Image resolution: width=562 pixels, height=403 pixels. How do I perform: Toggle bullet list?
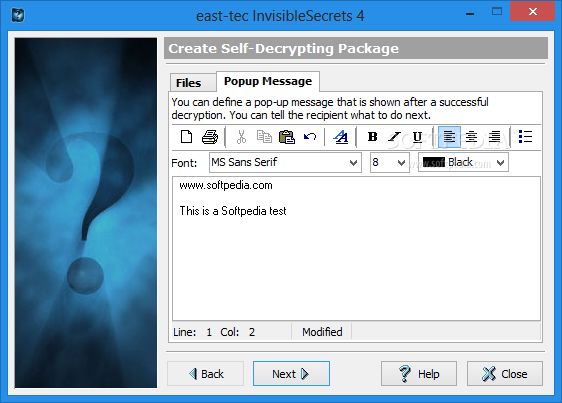(525, 137)
